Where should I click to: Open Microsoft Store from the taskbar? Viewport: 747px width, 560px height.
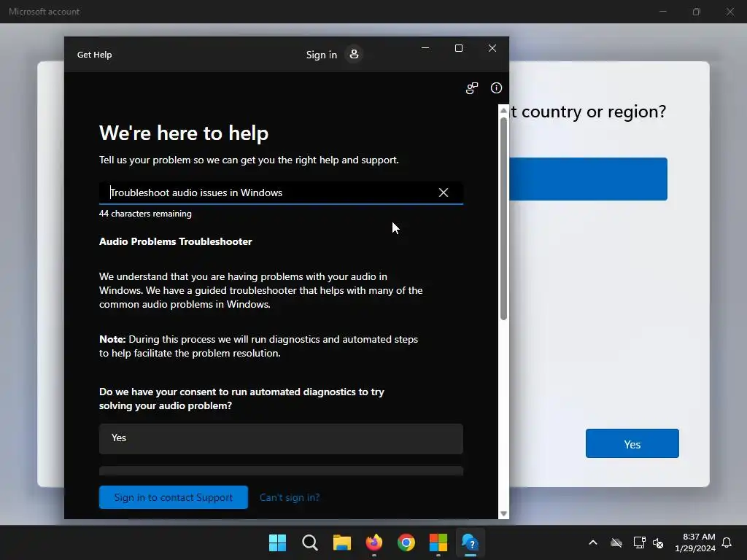click(x=438, y=542)
